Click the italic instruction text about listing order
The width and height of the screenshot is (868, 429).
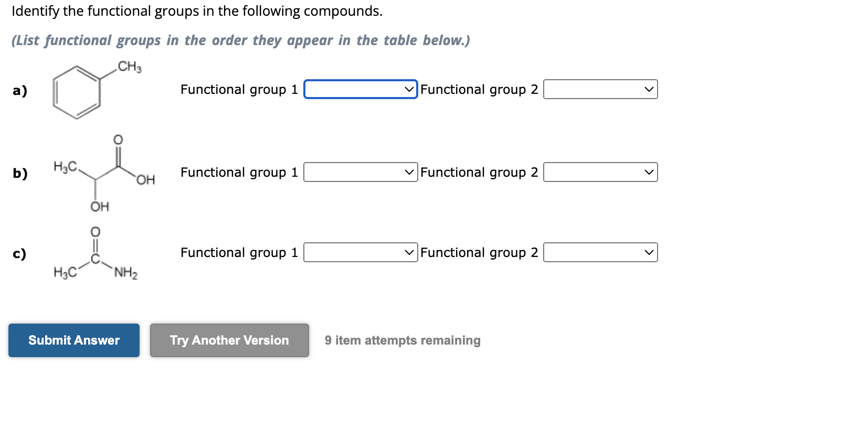point(239,40)
